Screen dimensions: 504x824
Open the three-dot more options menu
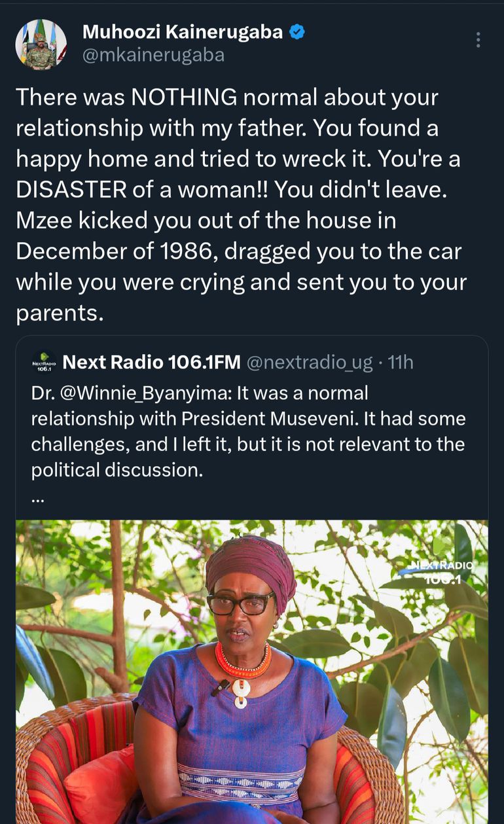point(478,40)
